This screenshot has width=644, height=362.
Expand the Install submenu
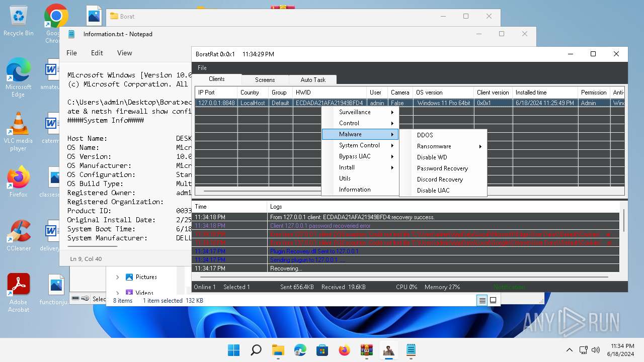click(360, 167)
